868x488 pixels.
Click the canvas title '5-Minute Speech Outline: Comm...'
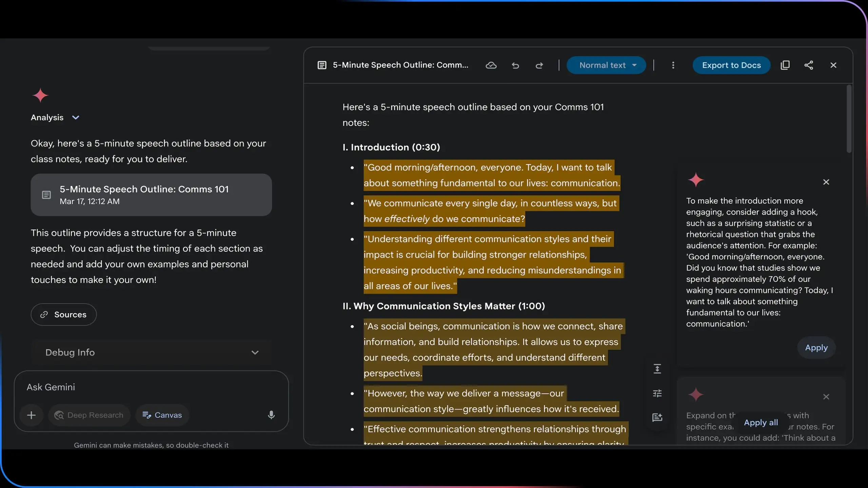[x=400, y=65]
